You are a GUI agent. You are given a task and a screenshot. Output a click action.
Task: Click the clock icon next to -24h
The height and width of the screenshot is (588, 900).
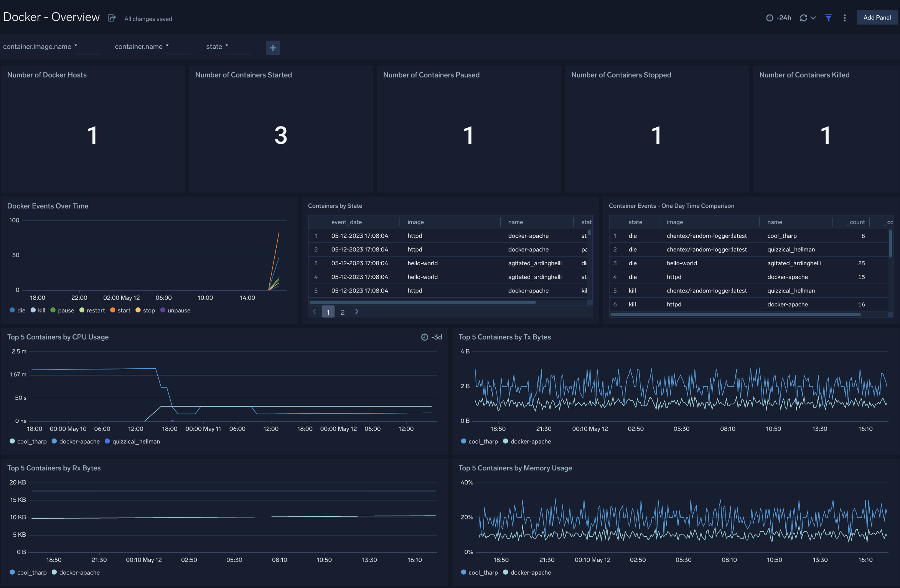pyautogui.click(x=770, y=18)
